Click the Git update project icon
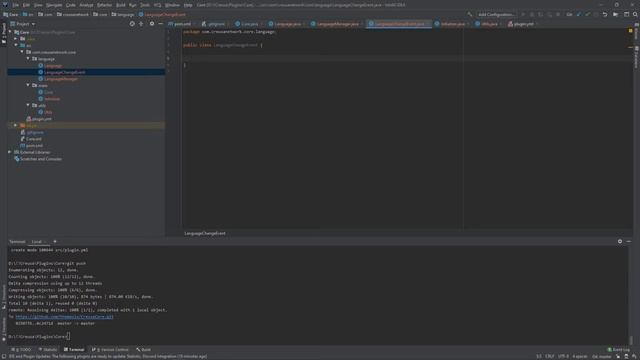Screen dimensions: 640x360 pyautogui.click(x=579, y=14)
